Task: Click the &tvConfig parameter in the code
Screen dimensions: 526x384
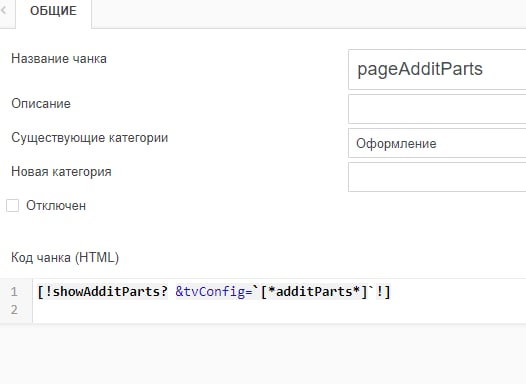Action: tap(210, 291)
